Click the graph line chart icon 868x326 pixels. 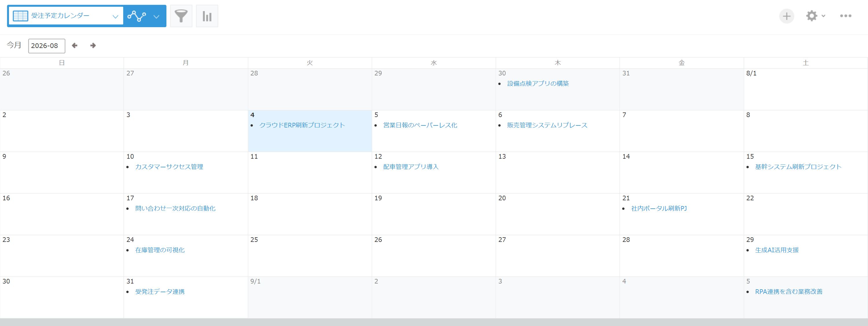click(x=137, y=16)
